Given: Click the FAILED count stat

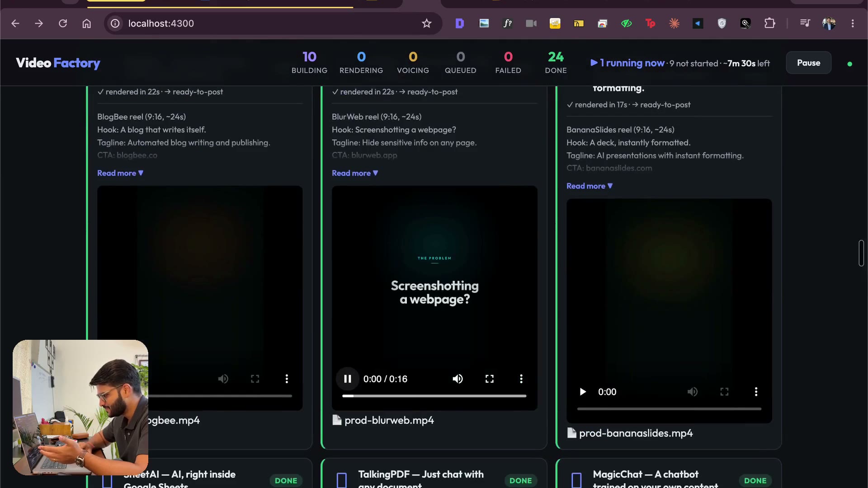Looking at the screenshot, I should [x=508, y=63].
